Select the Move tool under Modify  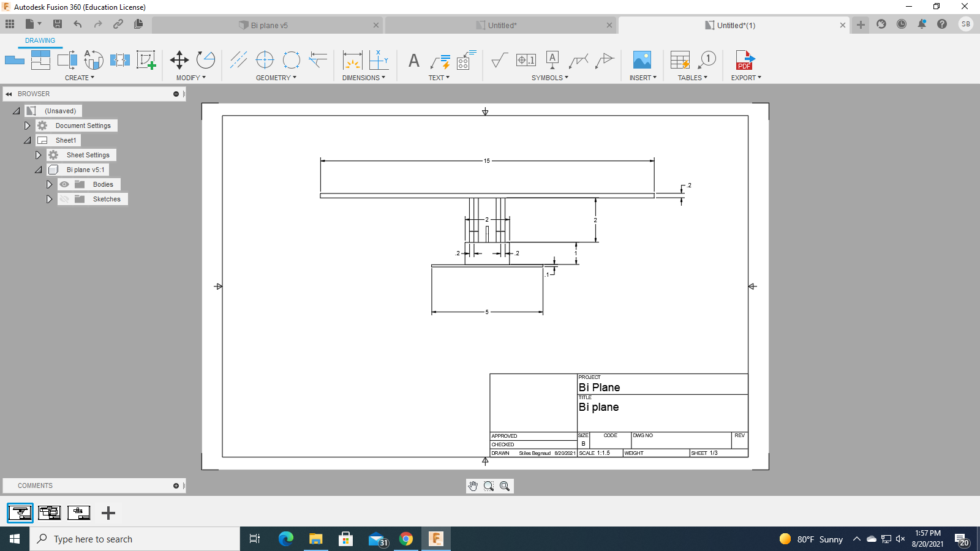click(179, 59)
